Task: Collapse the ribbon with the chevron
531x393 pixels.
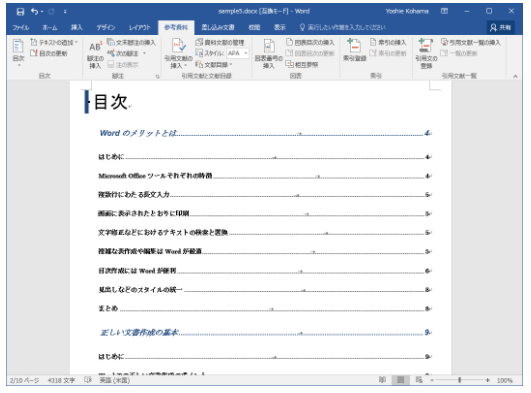Action: pos(515,76)
